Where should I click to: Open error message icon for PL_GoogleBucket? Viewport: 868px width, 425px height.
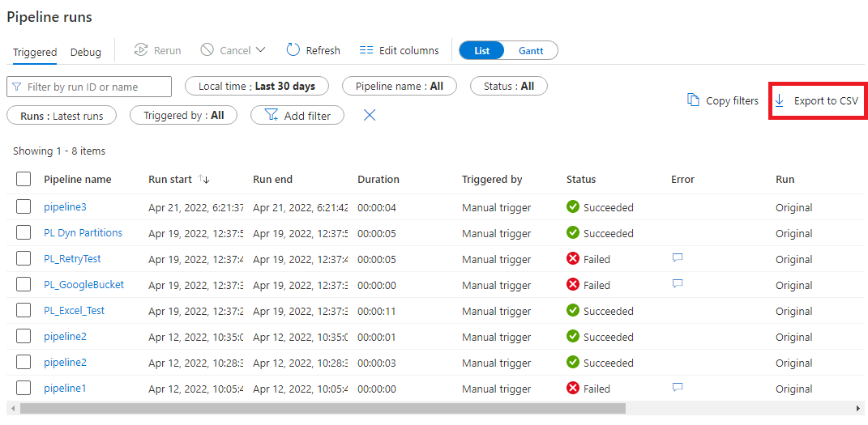(678, 284)
